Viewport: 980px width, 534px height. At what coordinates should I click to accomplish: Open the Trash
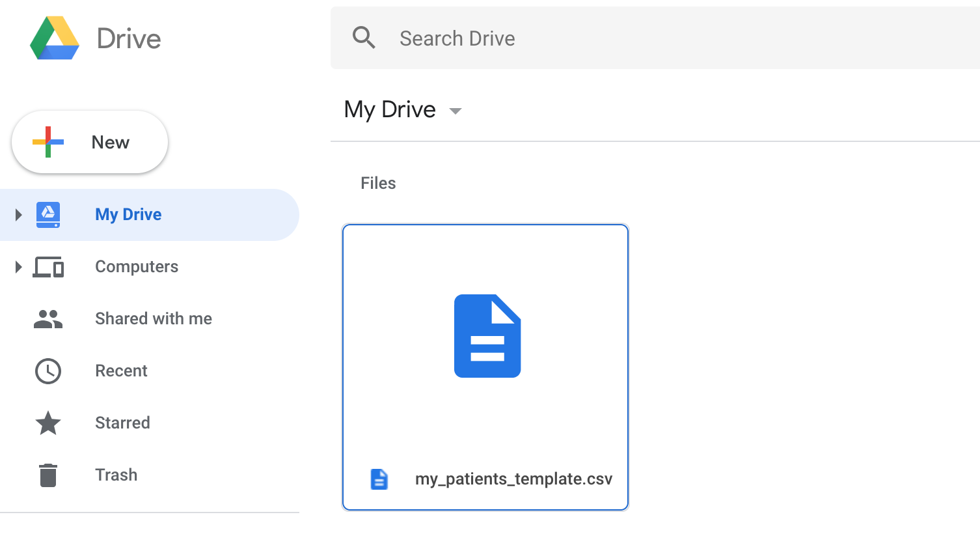tap(116, 475)
